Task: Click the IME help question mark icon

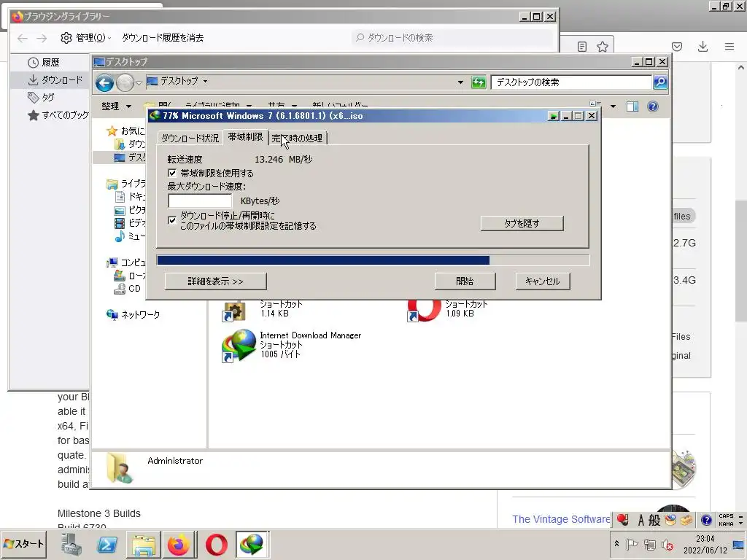Action: pyautogui.click(x=706, y=519)
